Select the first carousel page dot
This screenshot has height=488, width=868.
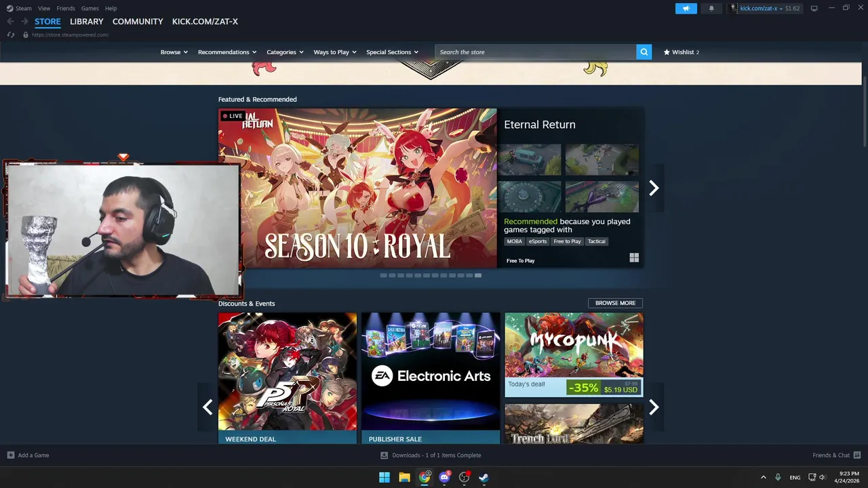point(383,275)
